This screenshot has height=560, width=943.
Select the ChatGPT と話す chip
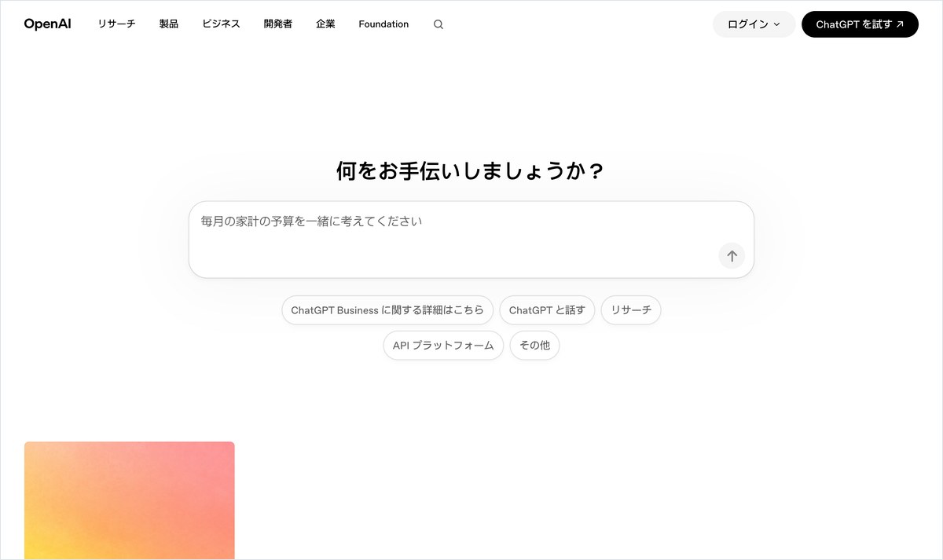pyautogui.click(x=547, y=310)
